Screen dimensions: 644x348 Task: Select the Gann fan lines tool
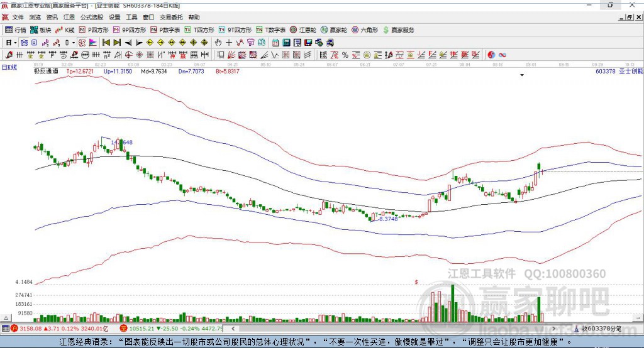pos(231,55)
